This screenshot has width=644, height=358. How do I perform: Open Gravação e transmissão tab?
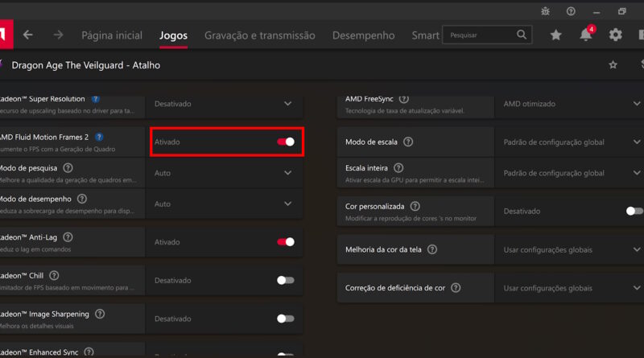tap(260, 35)
